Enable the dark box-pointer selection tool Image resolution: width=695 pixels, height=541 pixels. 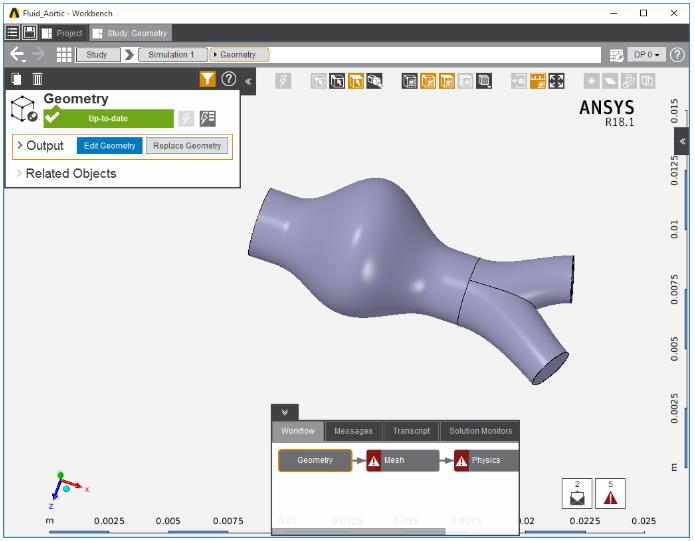pyautogui.click(x=337, y=81)
